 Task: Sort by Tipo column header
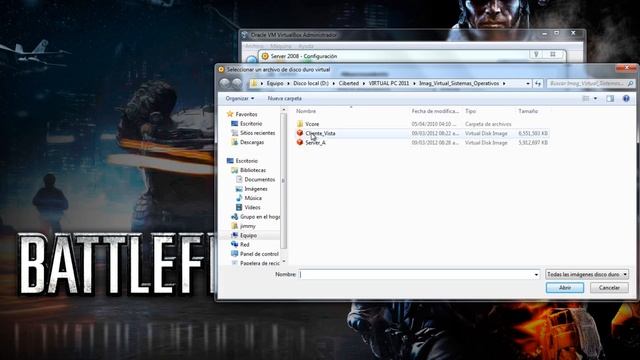470,111
